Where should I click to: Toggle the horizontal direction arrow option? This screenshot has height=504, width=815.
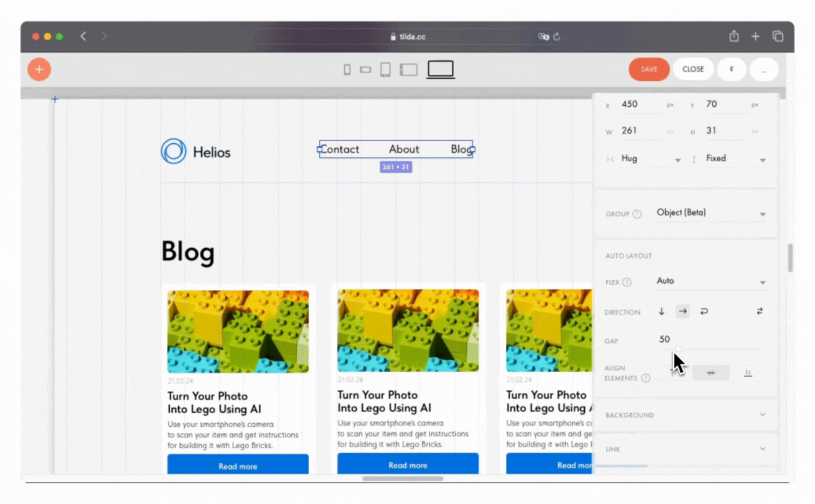tap(683, 311)
